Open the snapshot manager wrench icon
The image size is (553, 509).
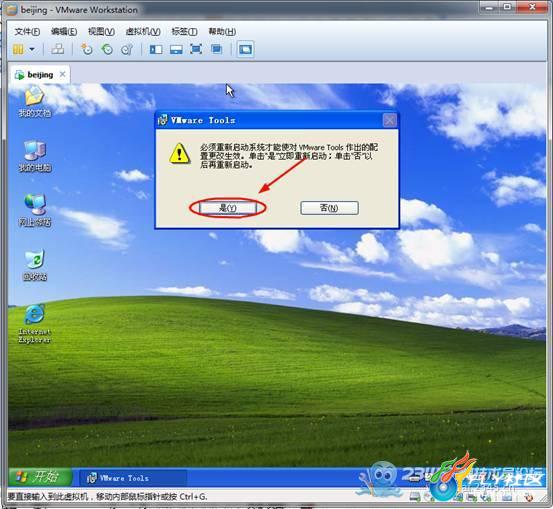pyautogui.click(x=127, y=49)
